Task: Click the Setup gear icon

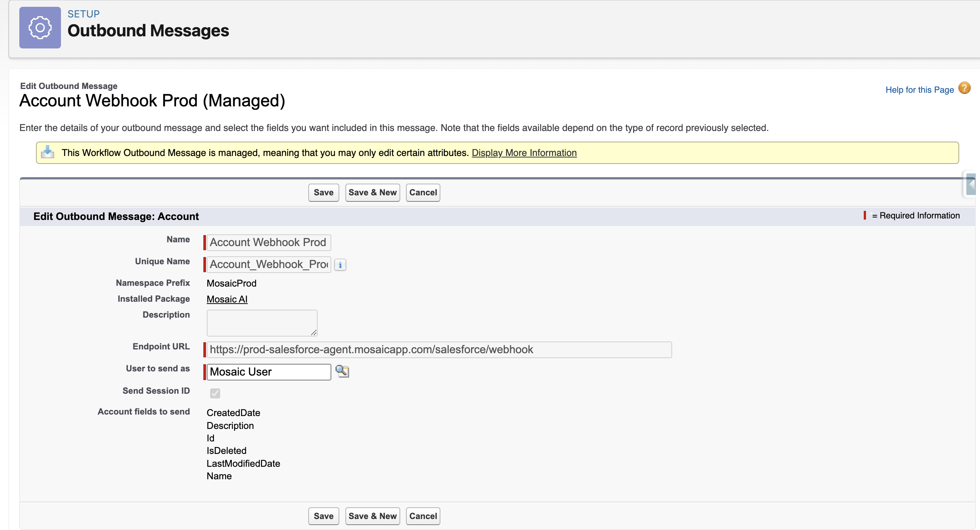Action: (x=40, y=27)
